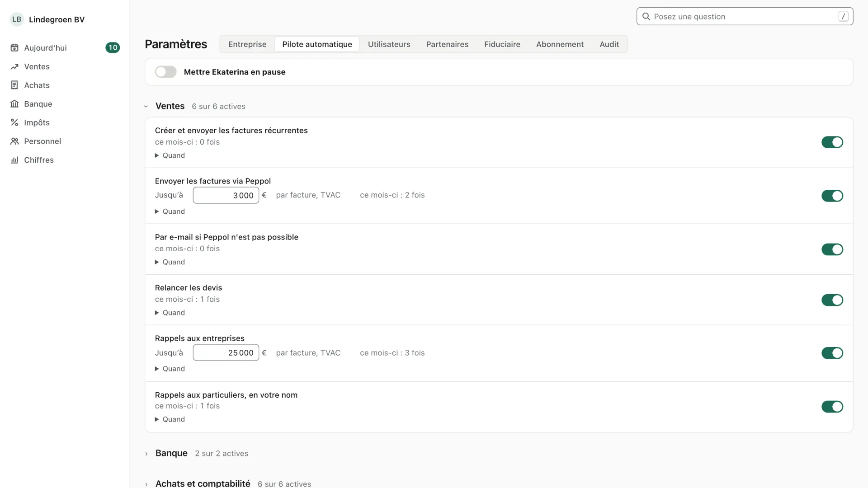
Task: Turn off Envoyer les factures via Peppol
Action: (832, 196)
